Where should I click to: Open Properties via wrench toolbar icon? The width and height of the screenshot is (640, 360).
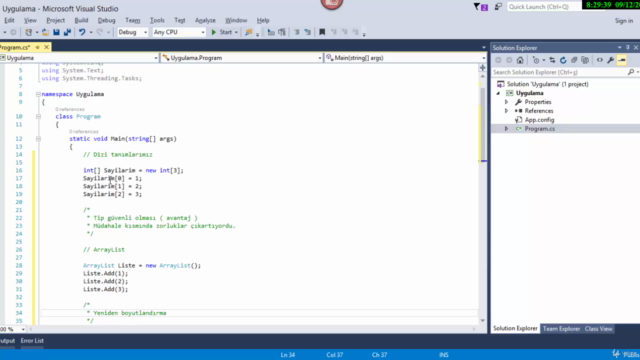[x=611, y=60]
